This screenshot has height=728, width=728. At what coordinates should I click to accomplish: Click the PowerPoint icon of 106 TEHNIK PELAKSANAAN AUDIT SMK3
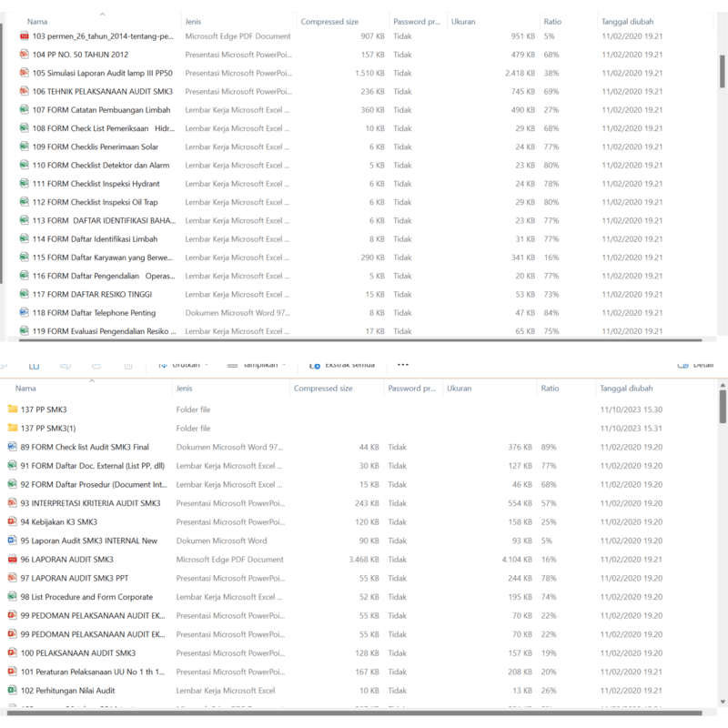tap(25, 91)
